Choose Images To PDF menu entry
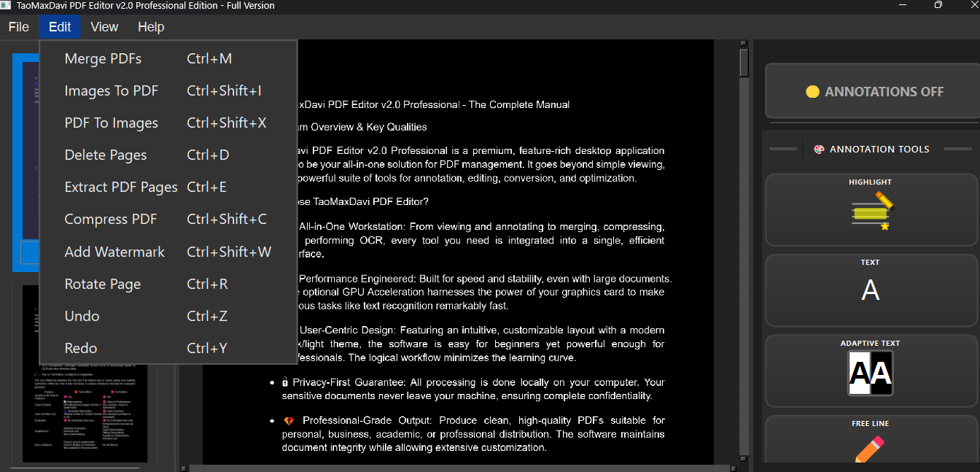 111,91
